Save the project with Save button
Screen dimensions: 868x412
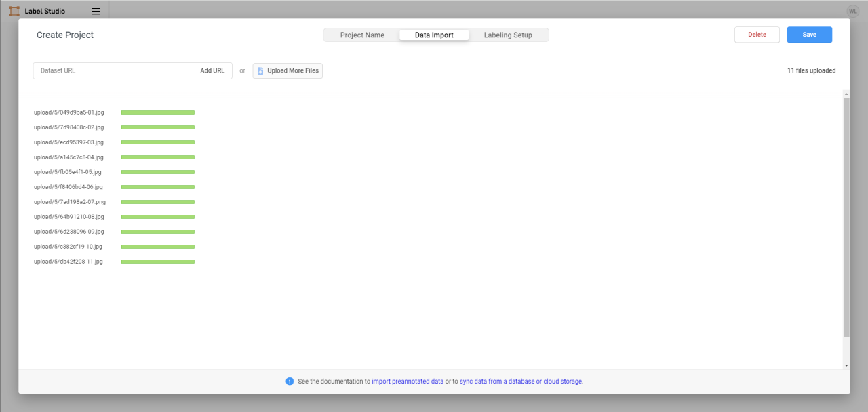coord(810,35)
